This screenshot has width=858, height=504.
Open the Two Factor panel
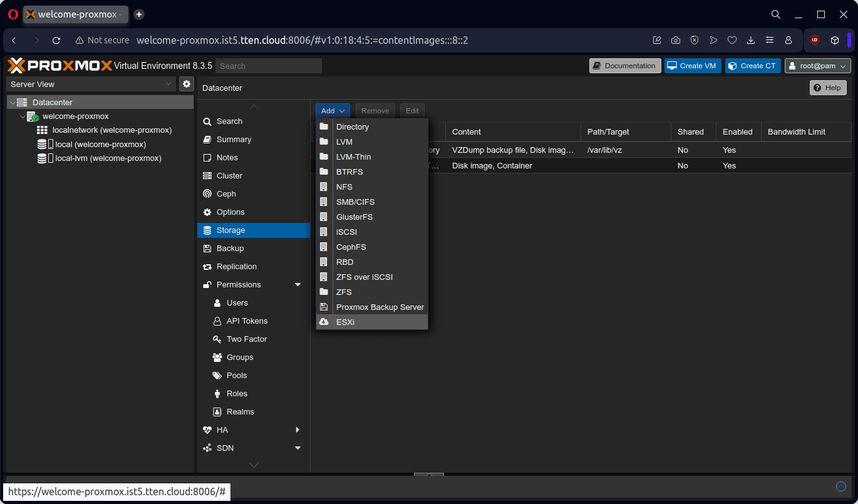(254, 339)
